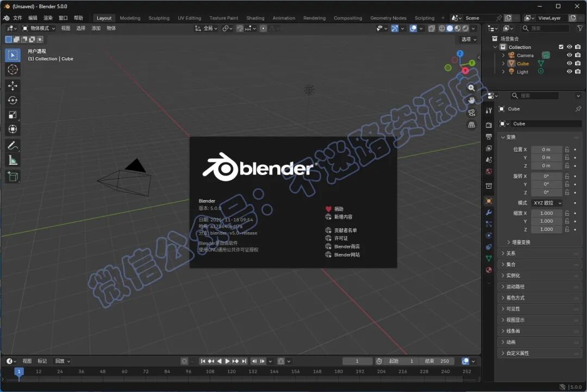Open the Render properties tab
Screen dimensions: 587x392
(x=489, y=125)
